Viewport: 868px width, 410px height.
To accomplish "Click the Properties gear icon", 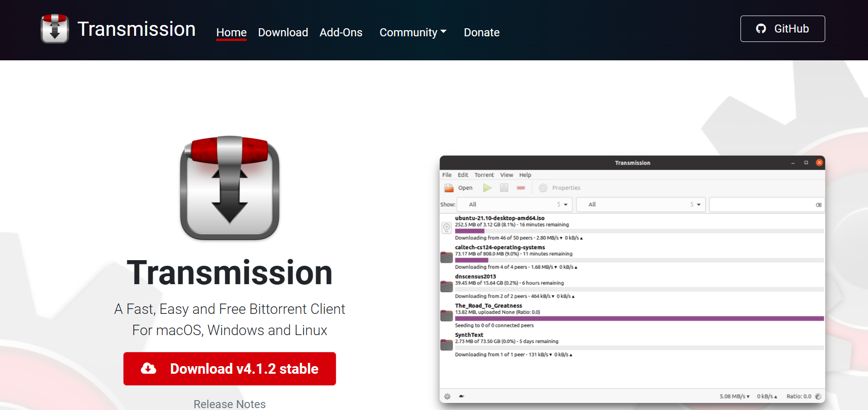I will (543, 188).
